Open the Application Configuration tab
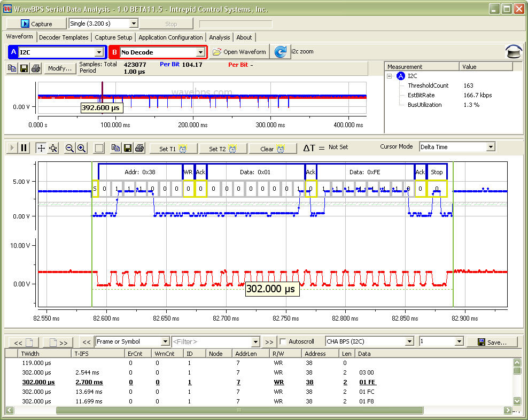This screenshot has height=420, width=528. coord(170,37)
